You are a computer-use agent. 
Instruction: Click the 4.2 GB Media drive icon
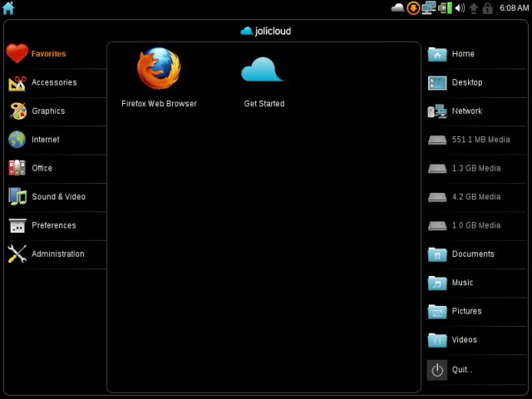click(x=437, y=197)
